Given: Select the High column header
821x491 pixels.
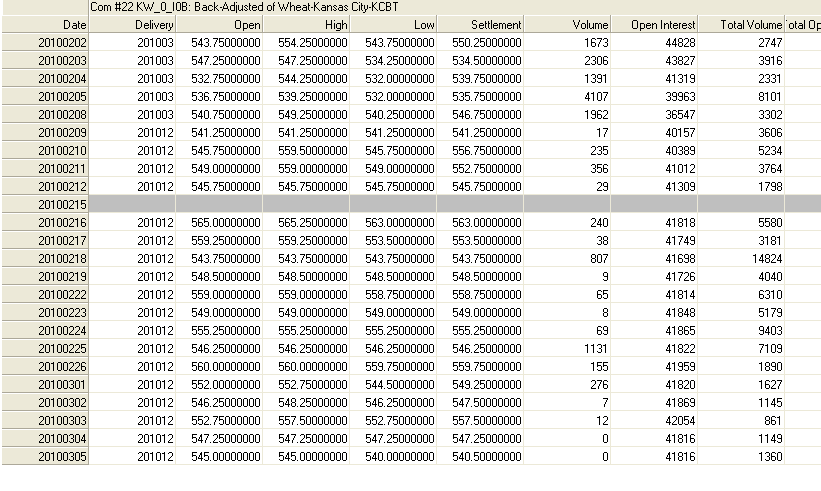Looking at the screenshot, I should pyautogui.click(x=306, y=23).
